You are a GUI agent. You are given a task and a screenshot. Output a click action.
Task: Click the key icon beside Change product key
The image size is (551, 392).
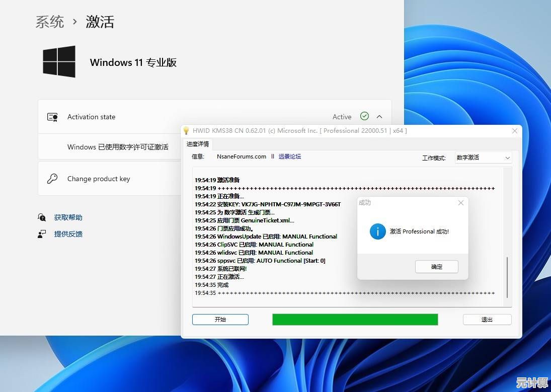52,179
